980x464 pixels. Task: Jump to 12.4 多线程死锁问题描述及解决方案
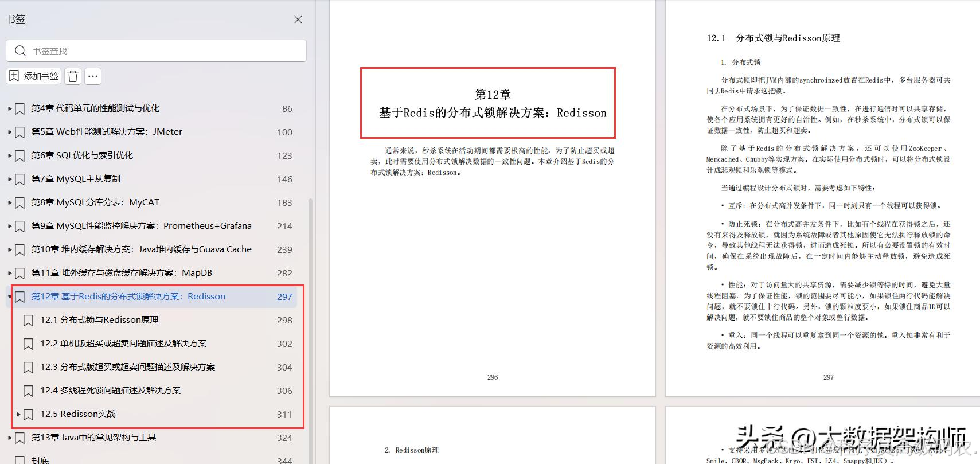110,391
